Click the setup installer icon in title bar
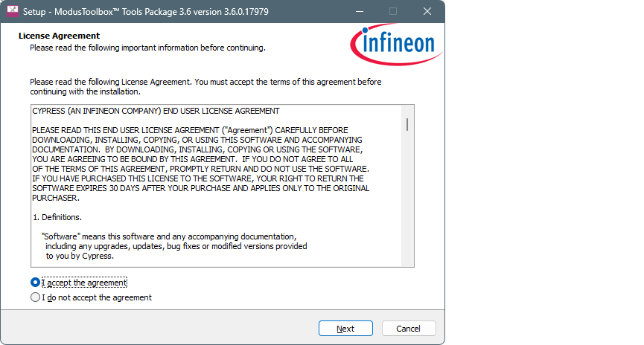Image resolution: width=644 pixels, height=345 pixels. pos(13,12)
